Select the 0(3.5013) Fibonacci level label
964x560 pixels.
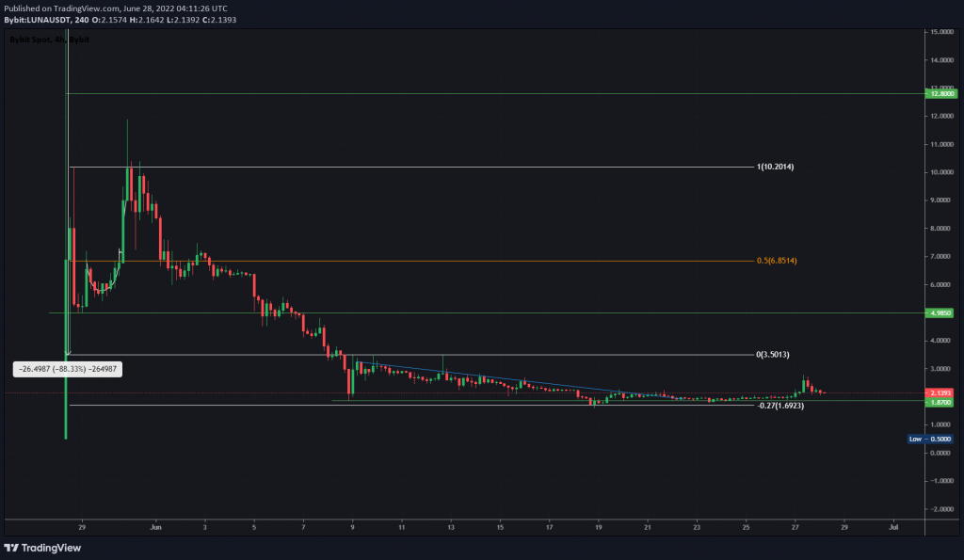[773, 355]
